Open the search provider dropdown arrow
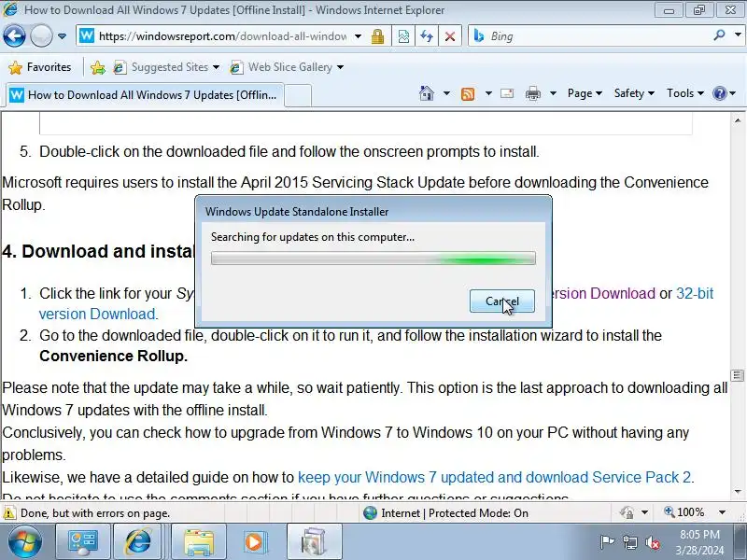 tap(738, 35)
